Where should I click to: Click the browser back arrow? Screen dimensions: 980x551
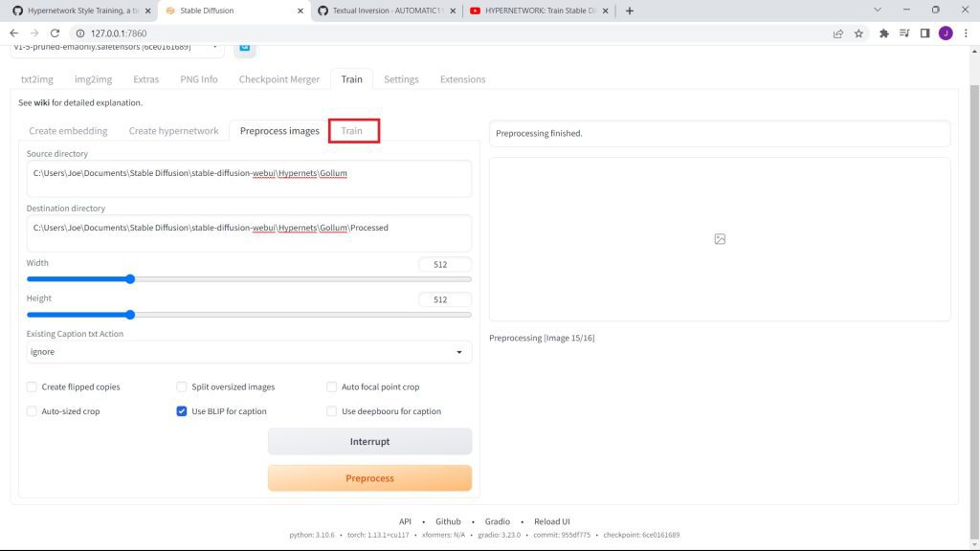click(13, 33)
